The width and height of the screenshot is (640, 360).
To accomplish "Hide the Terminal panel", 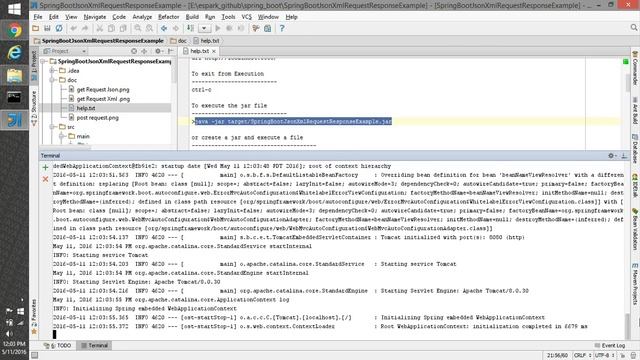I will 624,156.
